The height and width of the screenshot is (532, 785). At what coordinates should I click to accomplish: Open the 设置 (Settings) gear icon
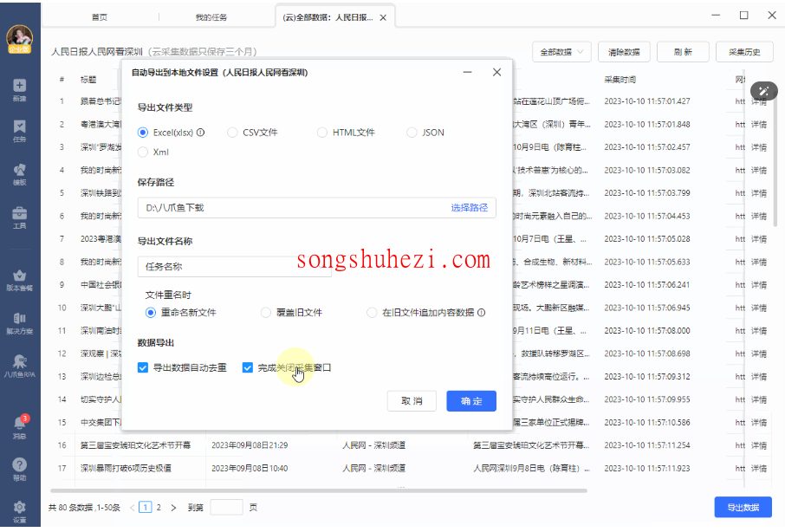pyautogui.click(x=20, y=511)
